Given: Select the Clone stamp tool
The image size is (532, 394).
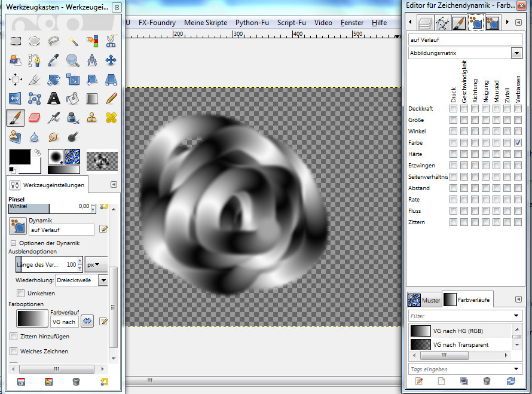Looking at the screenshot, I should pyautogui.click(x=92, y=118).
